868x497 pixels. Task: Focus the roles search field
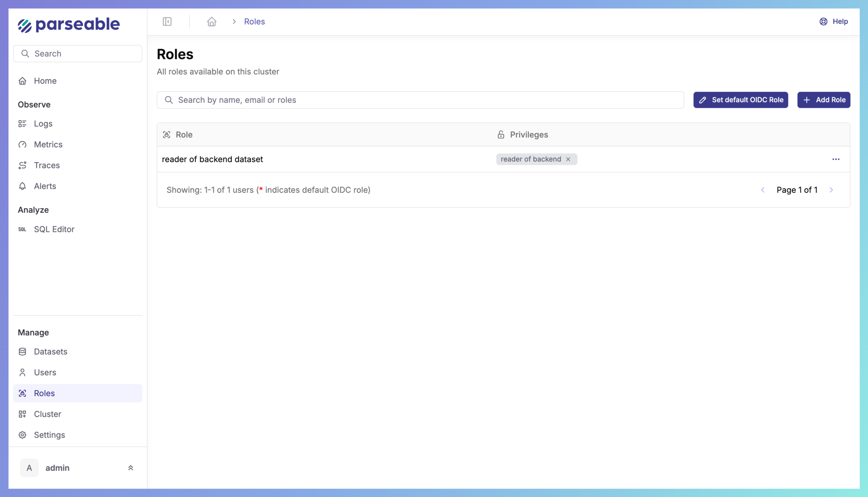pyautogui.click(x=420, y=100)
